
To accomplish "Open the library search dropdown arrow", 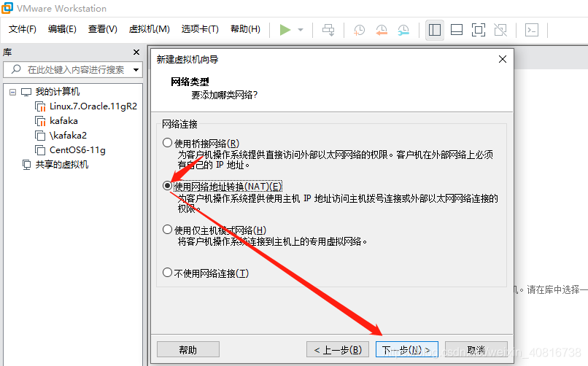I will (136, 70).
